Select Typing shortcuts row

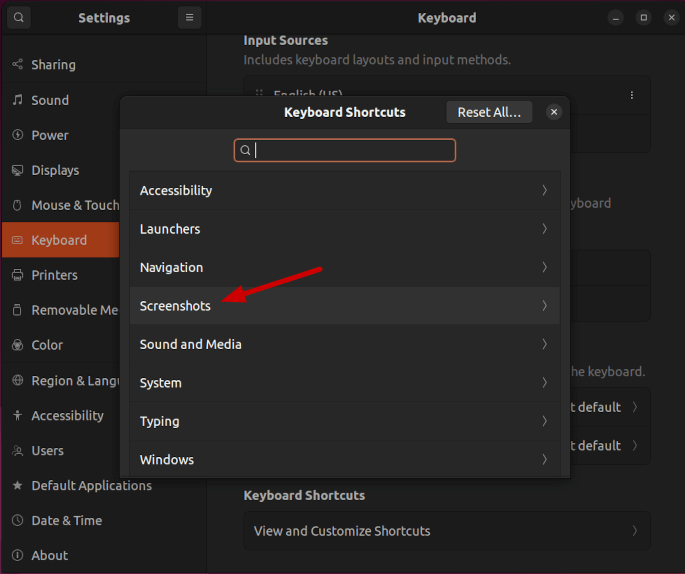pos(344,421)
